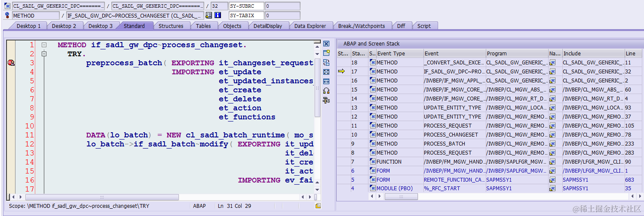This screenshot has height=216, width=644.
Task: Click the breakpoint icon on line 3
Action: click(11, 63)
